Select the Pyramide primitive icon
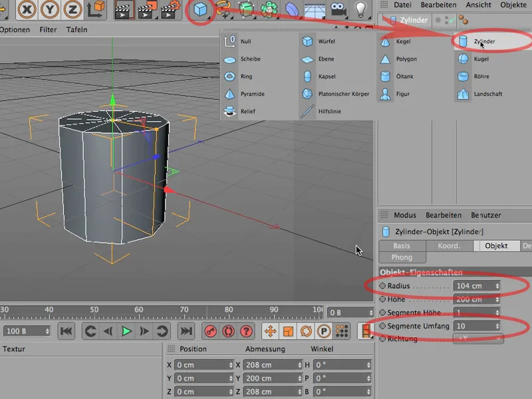Screen dimensions: 532x399 (x=229, y=94)
